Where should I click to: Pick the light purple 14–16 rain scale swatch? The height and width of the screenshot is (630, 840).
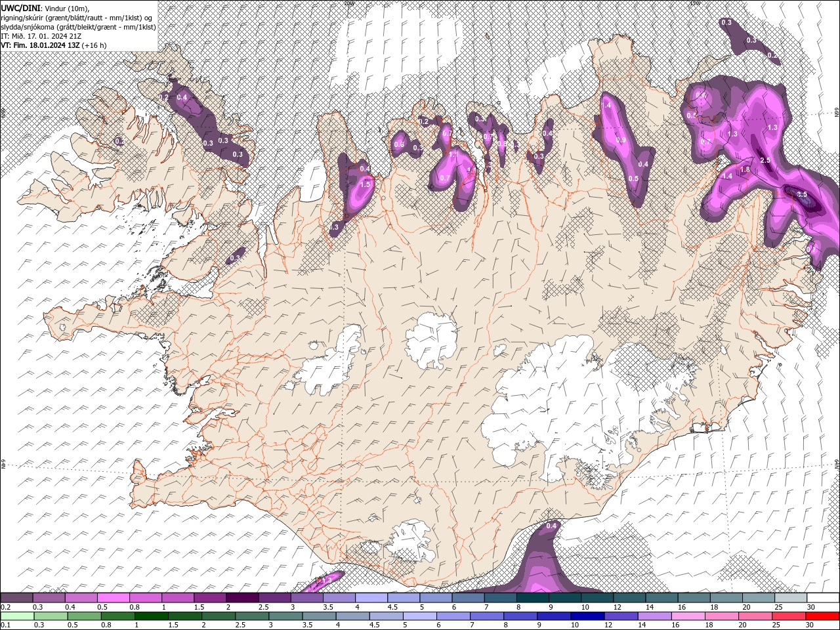click(x=654, y=616)
